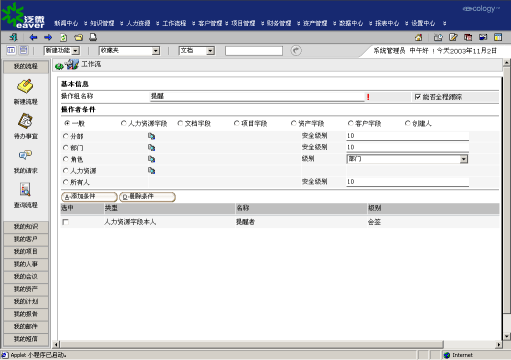Check the 人力资源字段本人 row checkbox
The width and height of the screenshot is (511, 360).
pos(66,222)
